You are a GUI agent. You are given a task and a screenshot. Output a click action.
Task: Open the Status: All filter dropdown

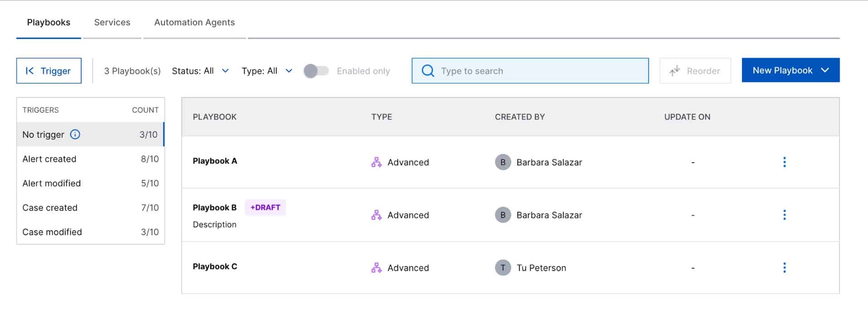[200, 71]
